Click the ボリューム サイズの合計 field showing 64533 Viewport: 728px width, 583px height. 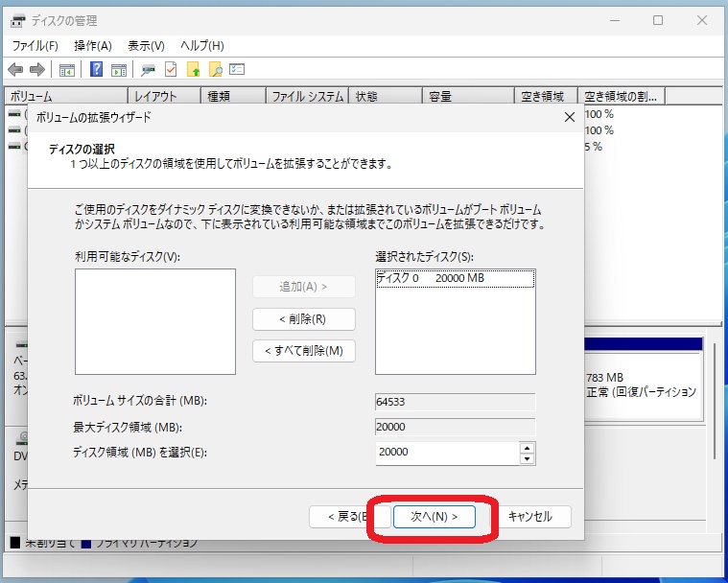455,402
